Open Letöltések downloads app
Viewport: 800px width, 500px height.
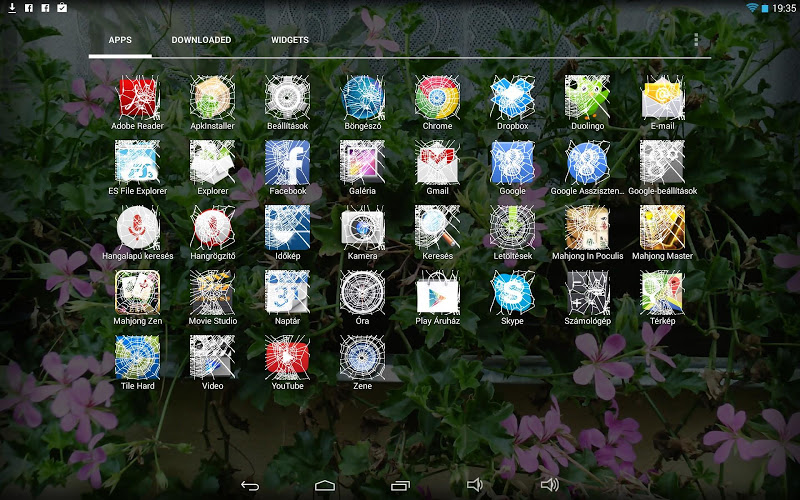coord(512,228)
